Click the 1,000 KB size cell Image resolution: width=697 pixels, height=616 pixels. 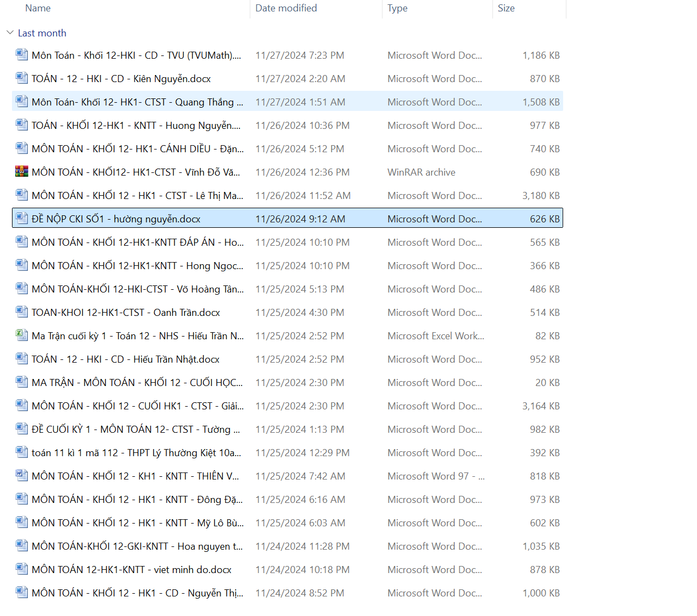coord(541,593)
